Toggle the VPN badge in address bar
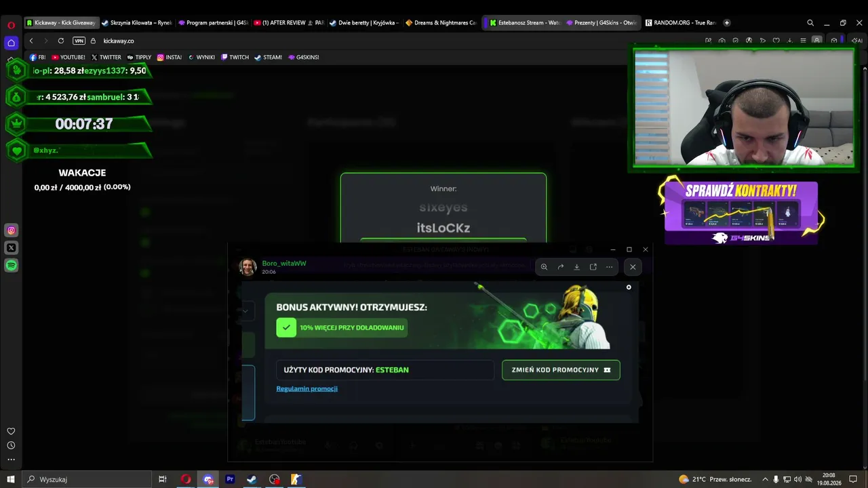 coord(79,41)
